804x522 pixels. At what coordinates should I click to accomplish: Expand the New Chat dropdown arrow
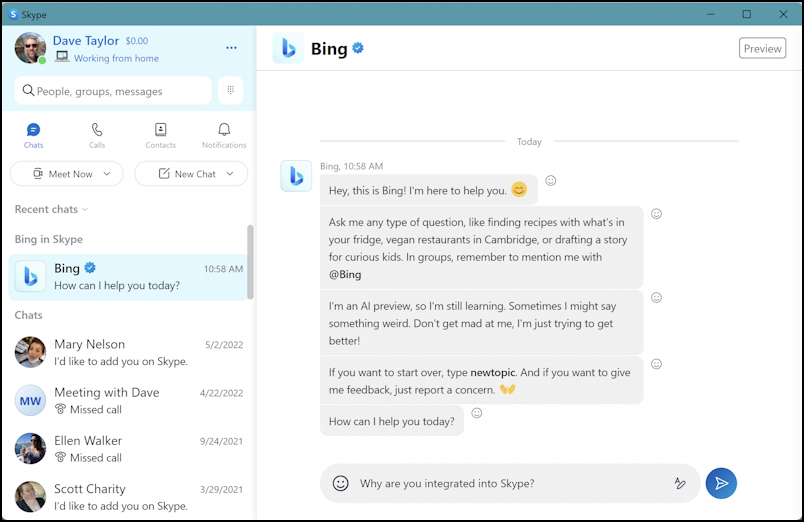pyautogui.click(x=230, y=174)
